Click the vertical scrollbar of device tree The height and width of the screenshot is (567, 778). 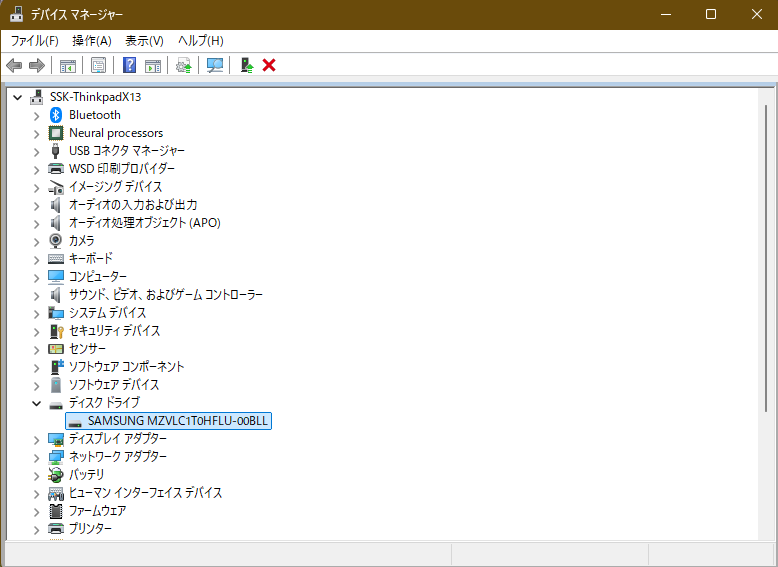(x=766, y=300)
